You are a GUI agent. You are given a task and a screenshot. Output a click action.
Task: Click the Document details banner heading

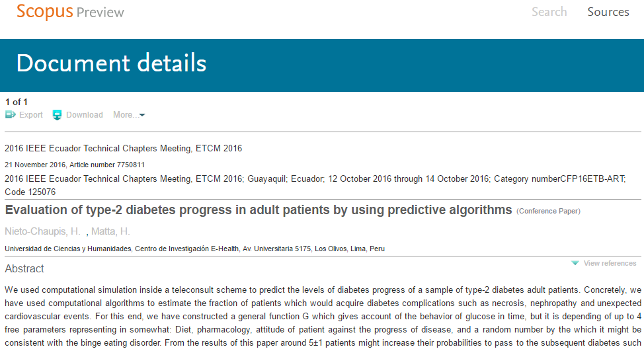click(111, 63)
